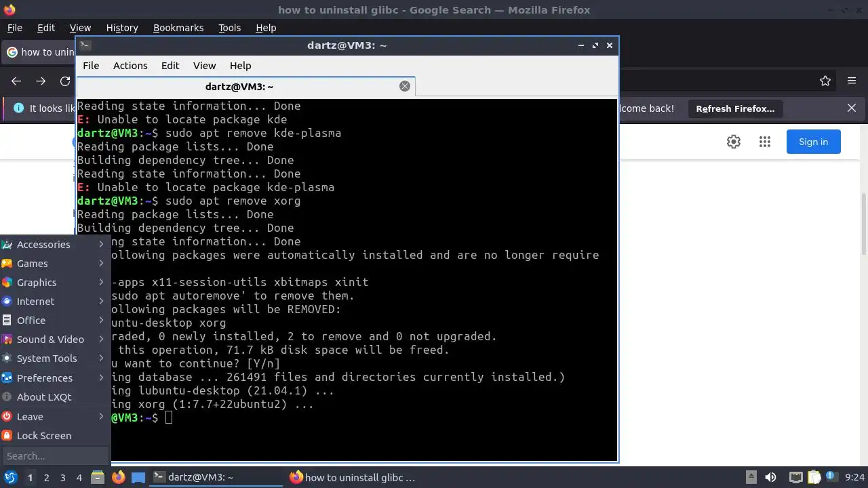Screen dimensions: 868x488
Task: Open the wired network tray icon
Action: tap(796, 478)
